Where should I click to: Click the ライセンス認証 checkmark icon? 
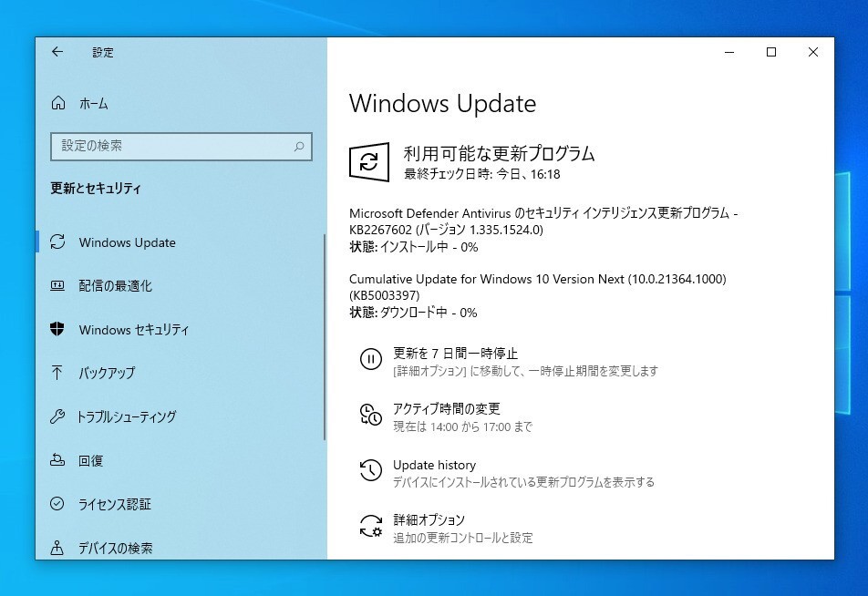tap(57, 504)
